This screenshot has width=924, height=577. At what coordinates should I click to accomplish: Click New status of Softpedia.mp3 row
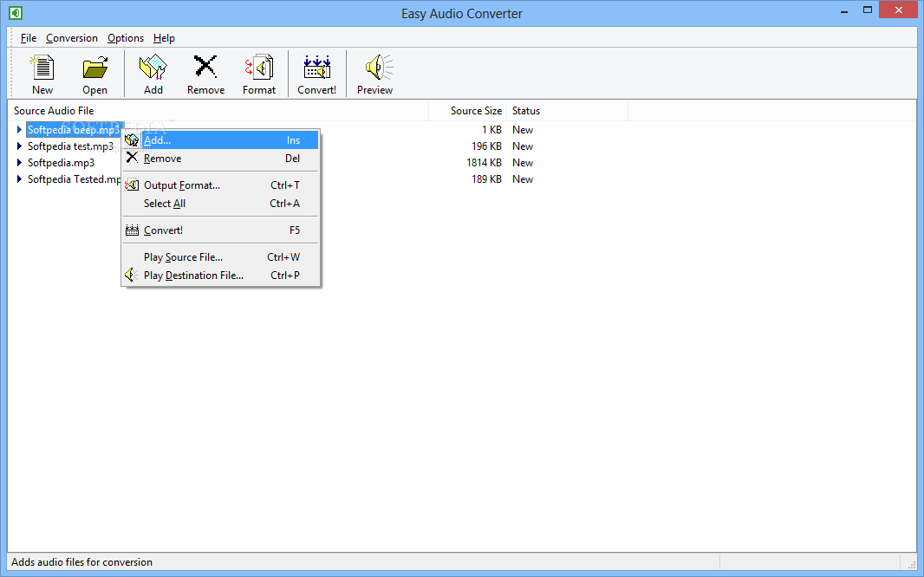[523, 163]
